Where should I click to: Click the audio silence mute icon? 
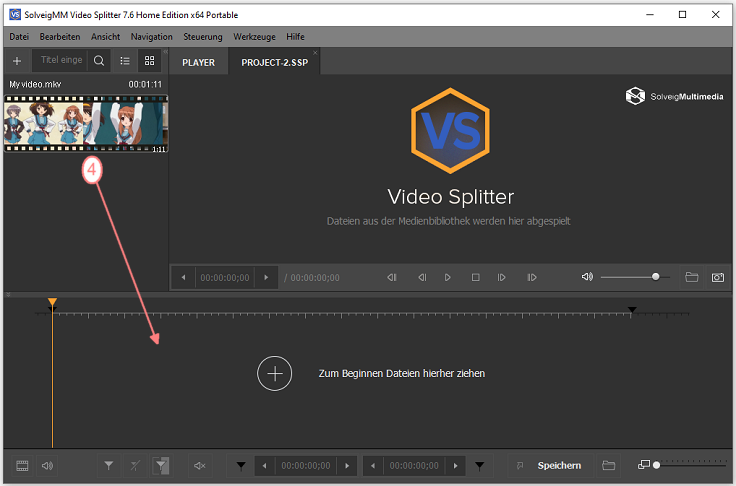(x=200, y=465)
